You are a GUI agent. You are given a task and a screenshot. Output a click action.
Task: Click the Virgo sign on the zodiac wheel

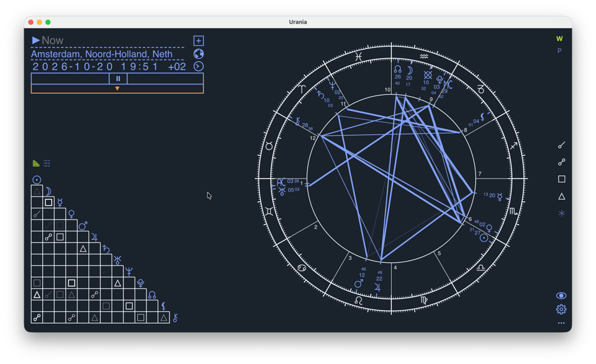[424, 300]
